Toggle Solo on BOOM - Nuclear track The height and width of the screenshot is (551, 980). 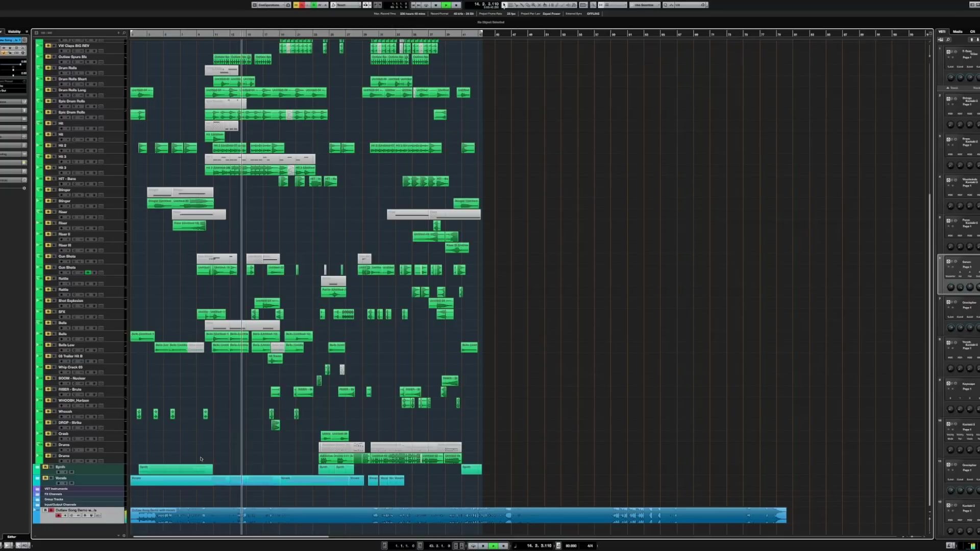coord(54,378)
